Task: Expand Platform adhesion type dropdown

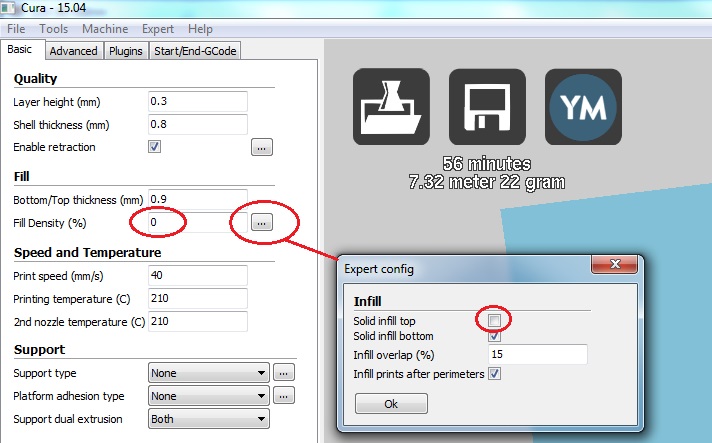Action: tap(208, 396)
